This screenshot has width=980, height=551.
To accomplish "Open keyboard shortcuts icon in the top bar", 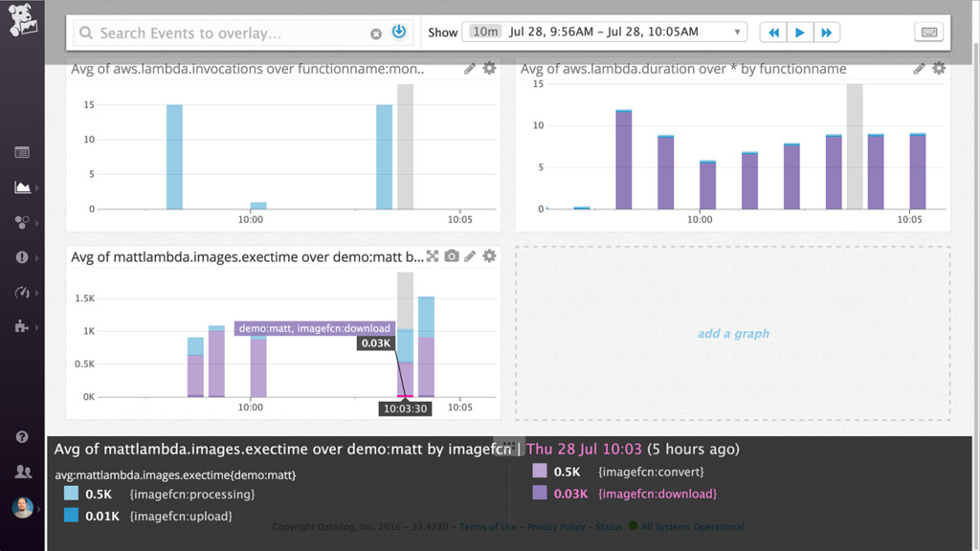I will click(928, 32).
